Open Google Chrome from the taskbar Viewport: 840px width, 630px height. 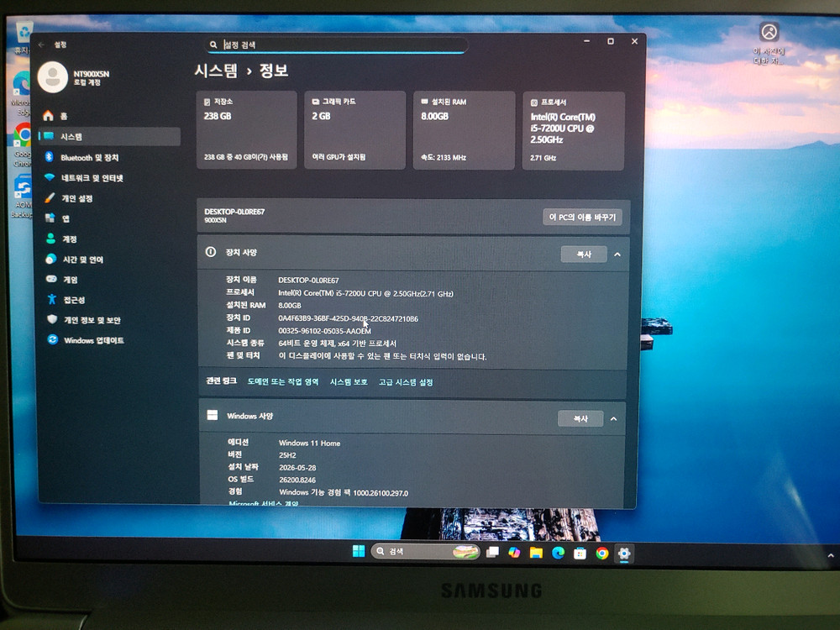point(602,554)
